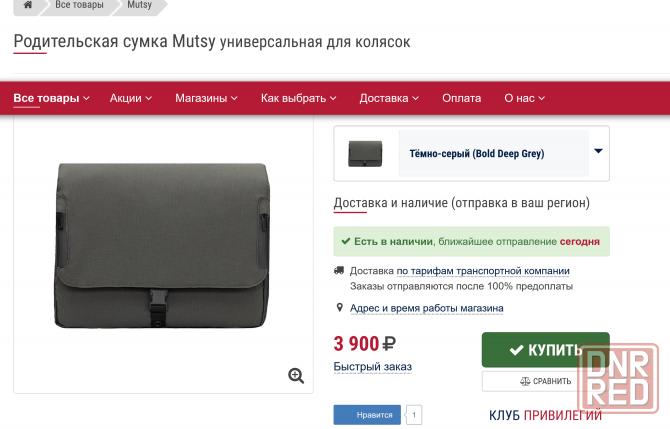The width and height of the screenshot is (670, 429).
Task: Go to the Оплата page
Action: pyautogui.click(x=462, y=98)
